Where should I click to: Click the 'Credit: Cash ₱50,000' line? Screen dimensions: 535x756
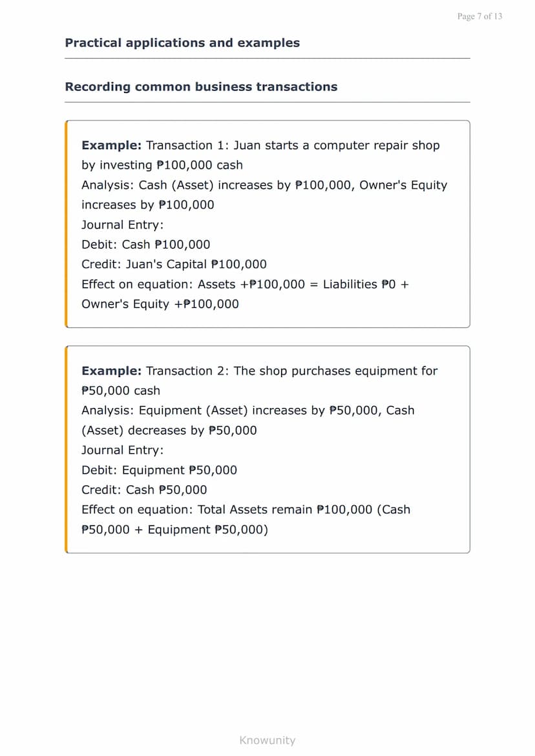point(144,490)
